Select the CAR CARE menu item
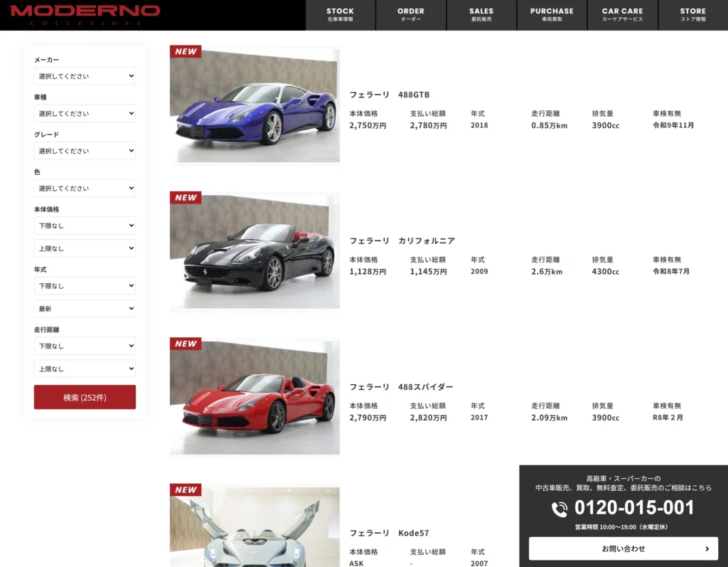Viewport: 728px width, 567px height. 622,15
